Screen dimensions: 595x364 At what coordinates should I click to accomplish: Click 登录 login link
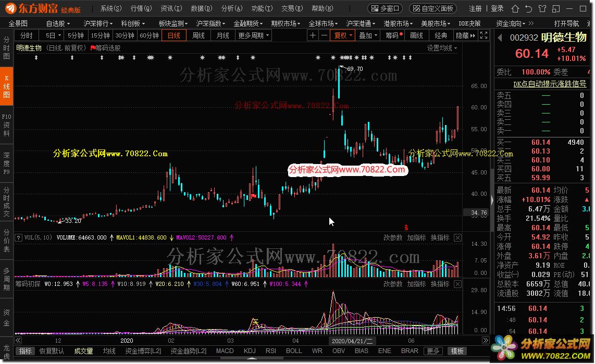click(497, 9)
